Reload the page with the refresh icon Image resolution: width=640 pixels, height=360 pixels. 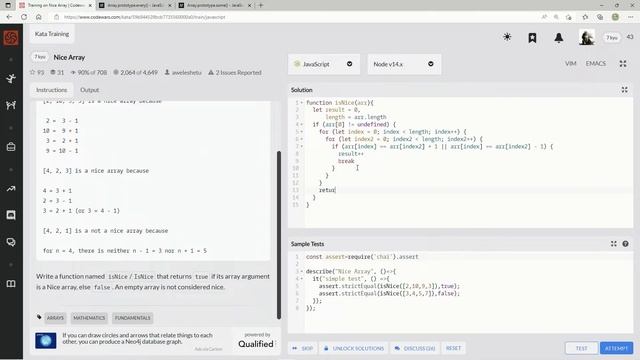tap(24, 17)
